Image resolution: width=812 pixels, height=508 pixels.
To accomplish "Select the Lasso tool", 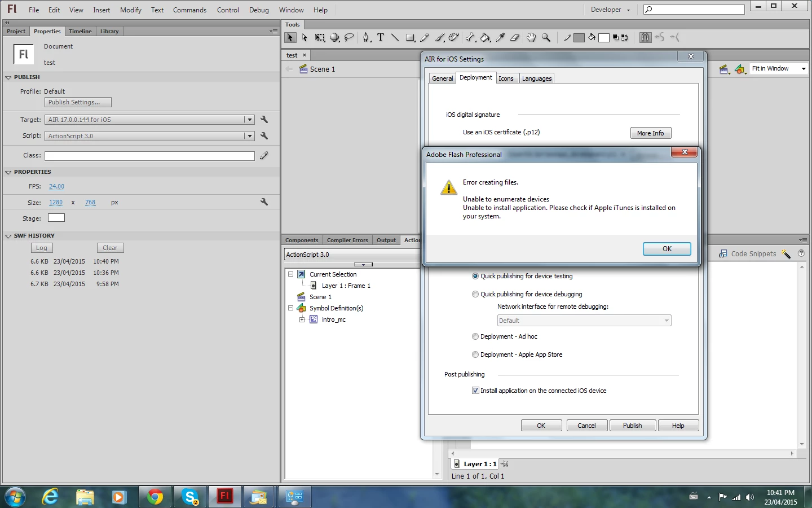I will coord(350,38).
